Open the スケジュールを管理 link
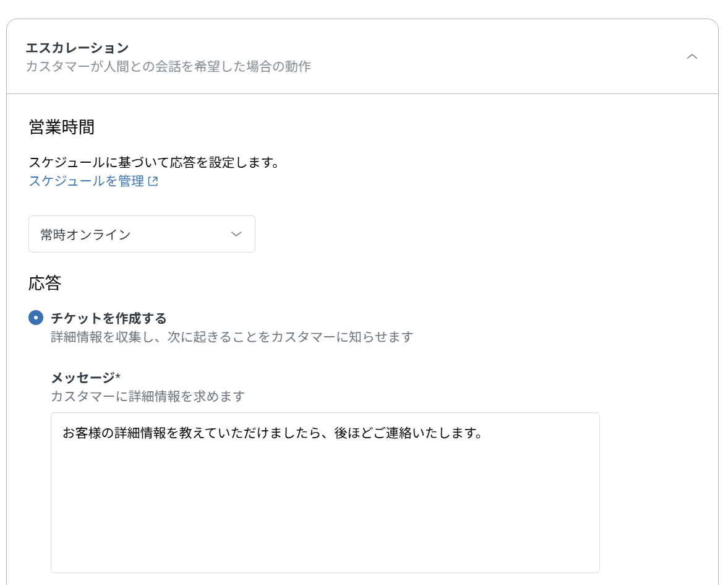Viewport: 728px width, 585px height. click(85, 181)
